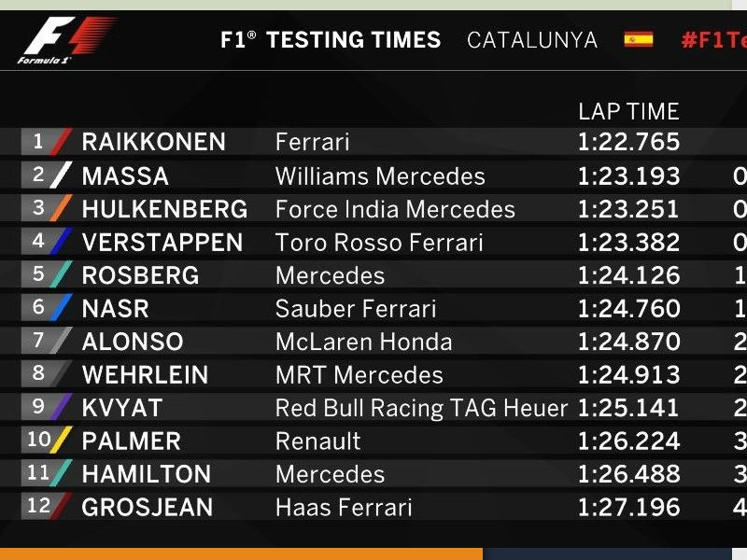This screenshot has height=560, width=747.
Task: Click the yellow Renault stripe beside Palmer
Action: pos(62,441)
